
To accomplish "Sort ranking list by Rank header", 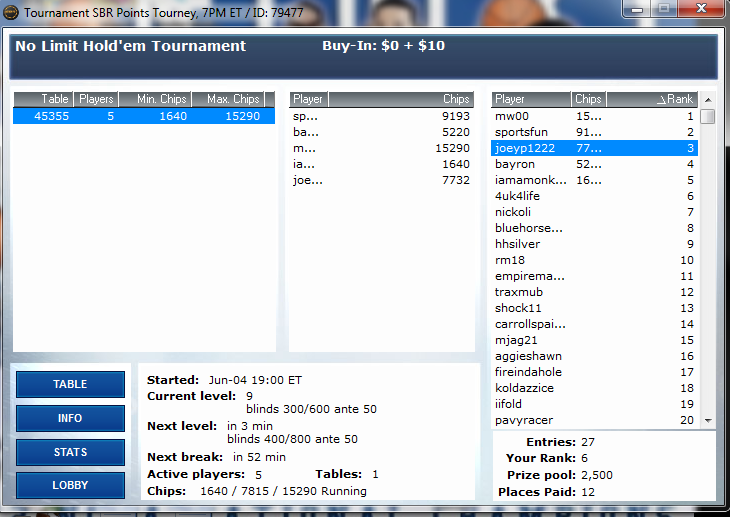I will click(652, 99).
